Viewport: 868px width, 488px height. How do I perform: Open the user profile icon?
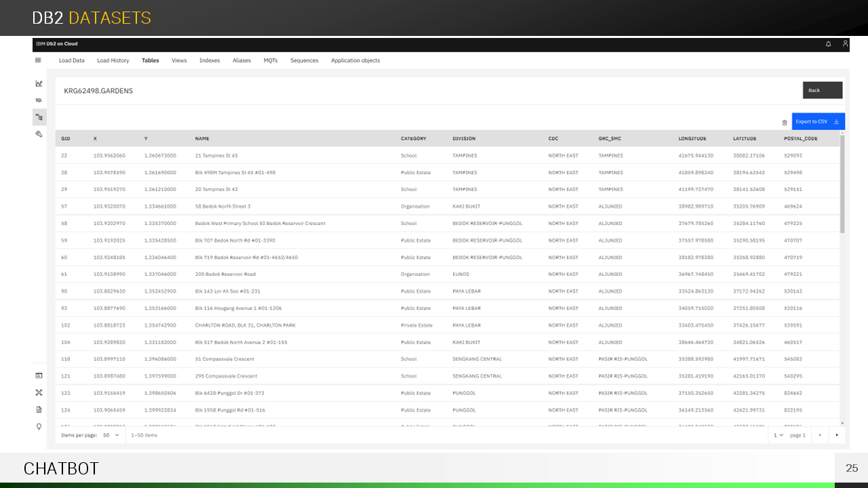pyautogui.click(x=845, y=44)
